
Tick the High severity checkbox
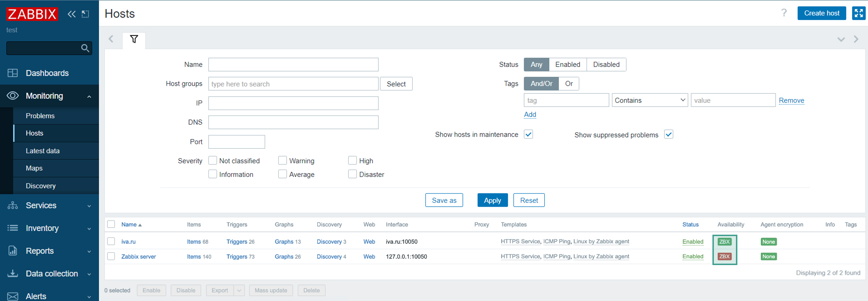pyautogui.click(x=352, y=160)
